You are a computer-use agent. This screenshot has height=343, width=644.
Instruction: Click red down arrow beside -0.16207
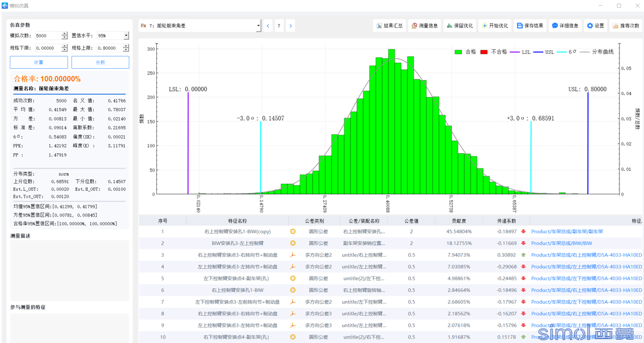tap(523, 314)
